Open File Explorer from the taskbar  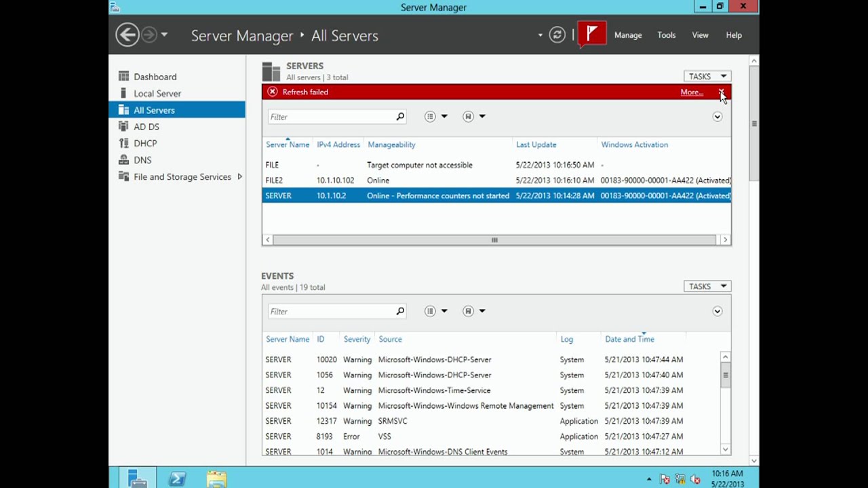pos(216,479)
